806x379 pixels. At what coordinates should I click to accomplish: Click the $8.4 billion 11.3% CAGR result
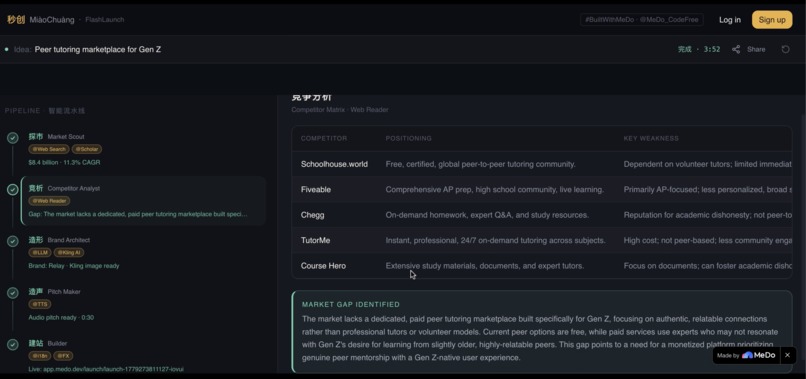tap(64, 163)
